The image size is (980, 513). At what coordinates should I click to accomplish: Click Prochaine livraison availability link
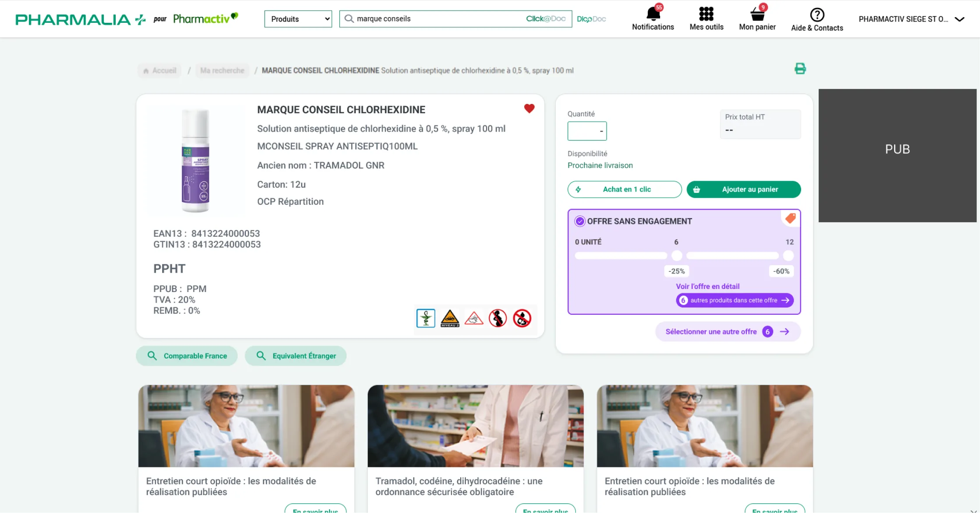click(x=600, y=165)
